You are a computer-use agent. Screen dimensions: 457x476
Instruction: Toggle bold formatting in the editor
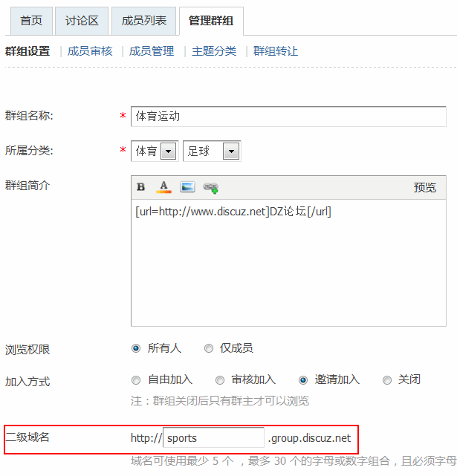point(141,187)
